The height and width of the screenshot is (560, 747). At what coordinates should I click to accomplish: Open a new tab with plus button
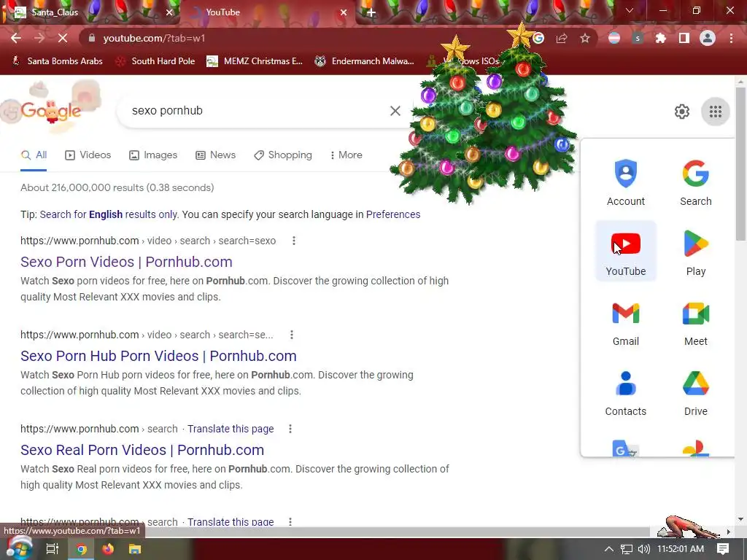point(371,12)
